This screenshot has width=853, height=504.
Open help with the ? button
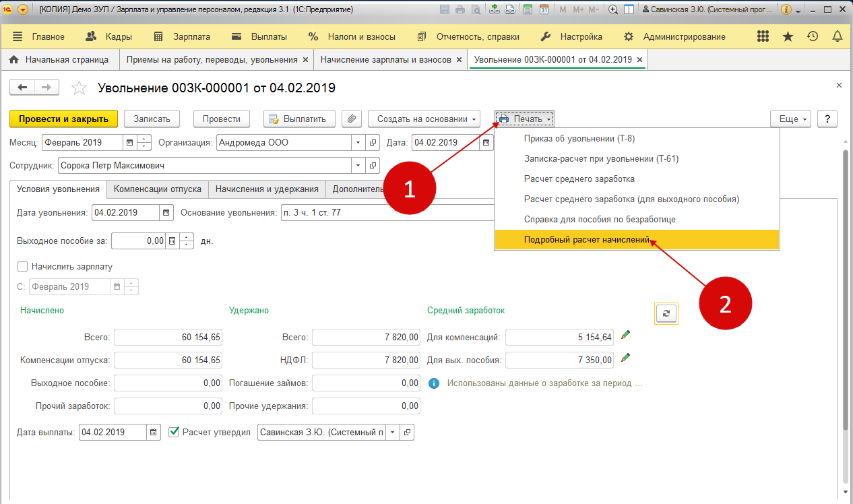[x=827, y=119]
